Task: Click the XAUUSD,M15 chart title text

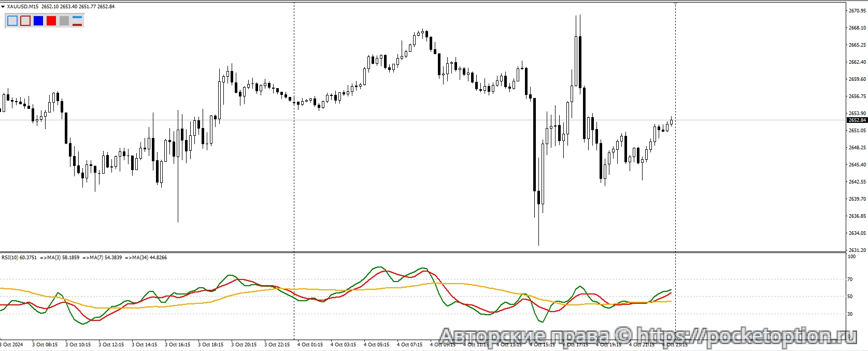Action: pyautogui.click(x=23, y=7)
